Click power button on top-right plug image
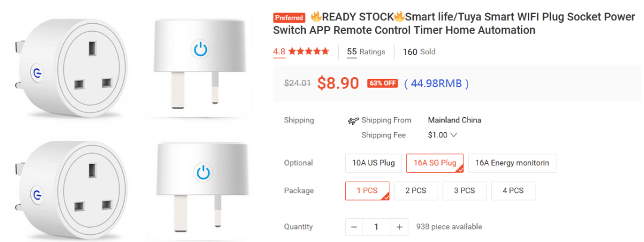The width and height of the screenshot is (644, 242). [x=200, y=49]
